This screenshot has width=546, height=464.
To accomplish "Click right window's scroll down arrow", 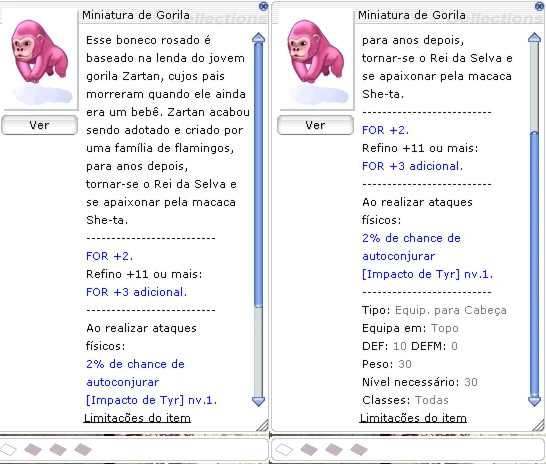I will pyautogui.click(x=535, y=401).
